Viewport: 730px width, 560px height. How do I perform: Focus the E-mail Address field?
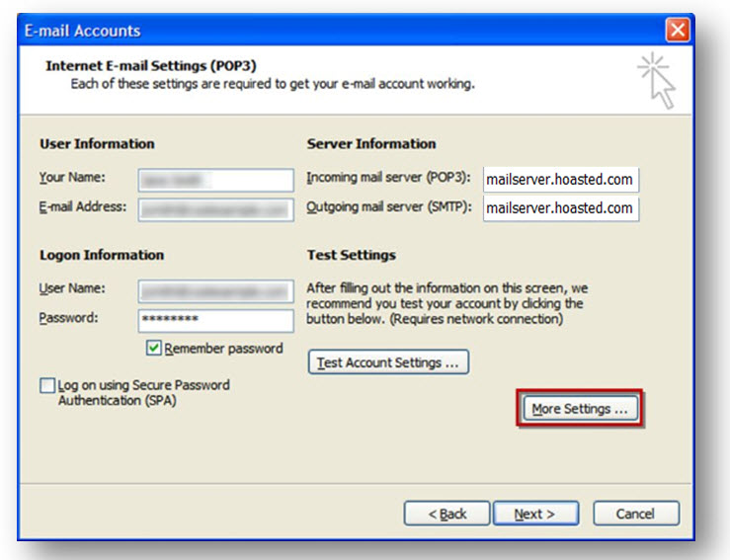(x=216, y=210)
